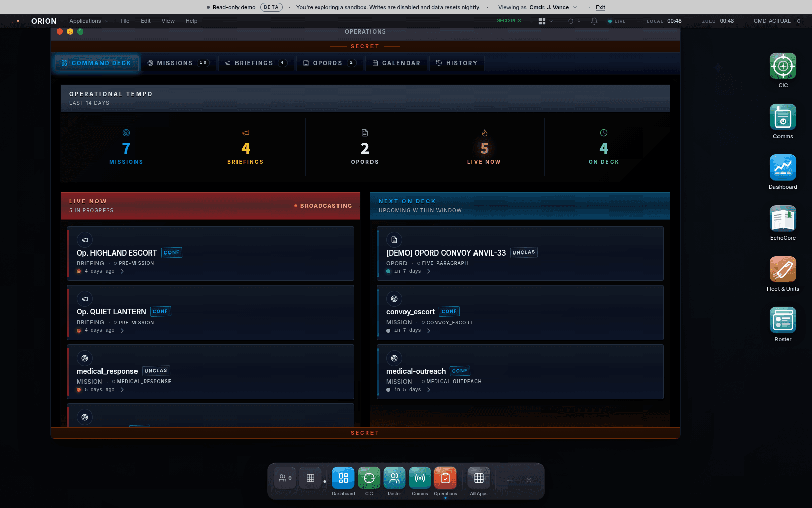Click the Dashboard icon in the dock
This screenshot has width=812, height=508.
pos(344,478)
